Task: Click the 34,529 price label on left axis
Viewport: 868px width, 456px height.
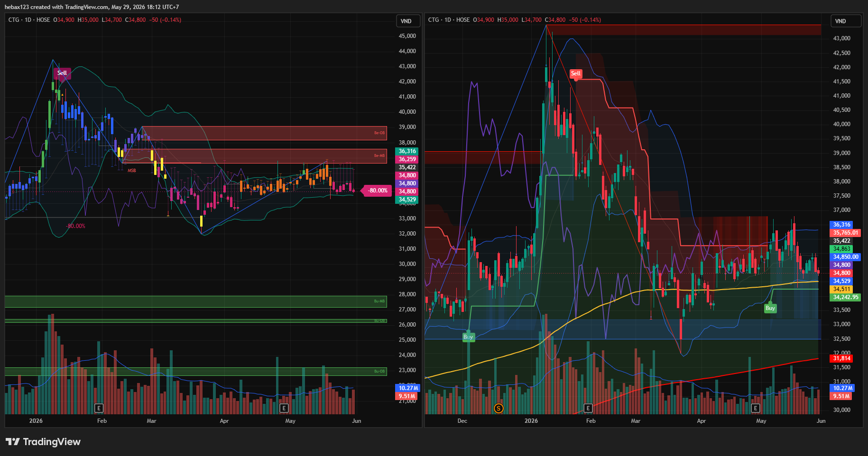Action: pos(407,200)
